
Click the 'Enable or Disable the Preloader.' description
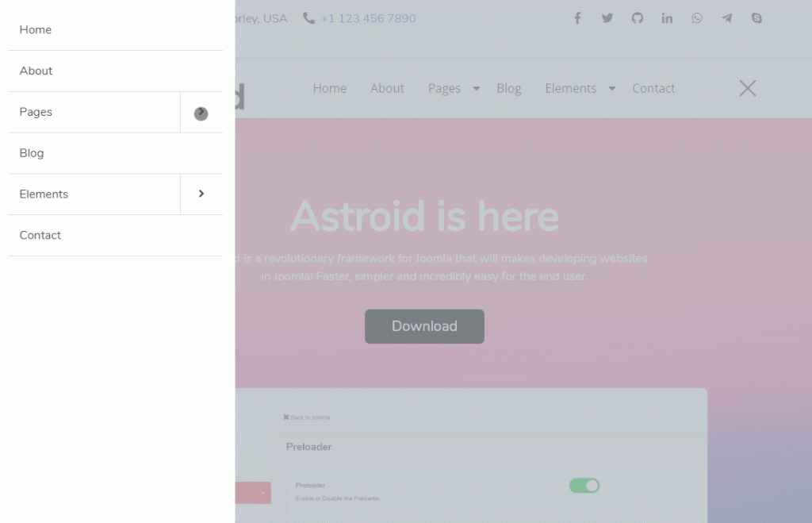[x=338, y=498]
